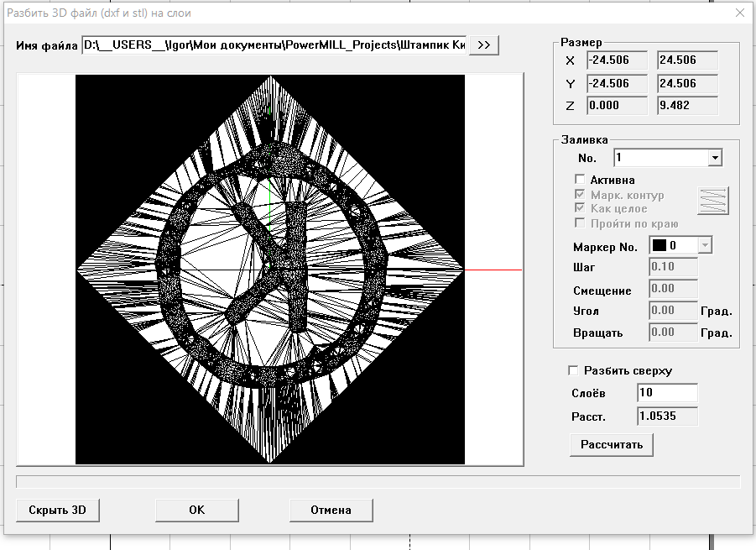Click the Слоёв layers count field

(x=666, y=393)
